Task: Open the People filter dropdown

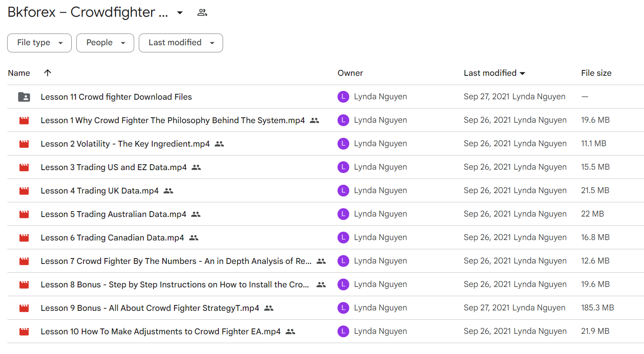Action: (105, 43)
